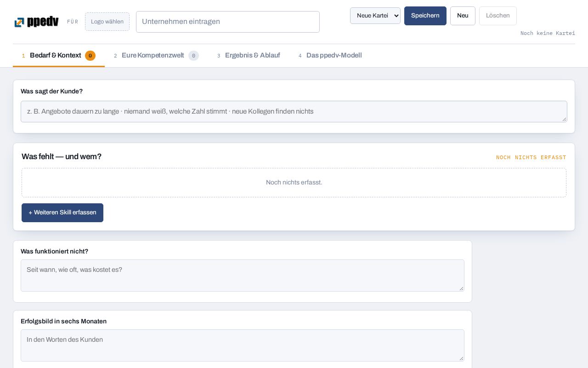Viewport: 588px width, 368px height.
Task: Click the Was fehlt — und wem? heading
Action: [x=62, y=157]
